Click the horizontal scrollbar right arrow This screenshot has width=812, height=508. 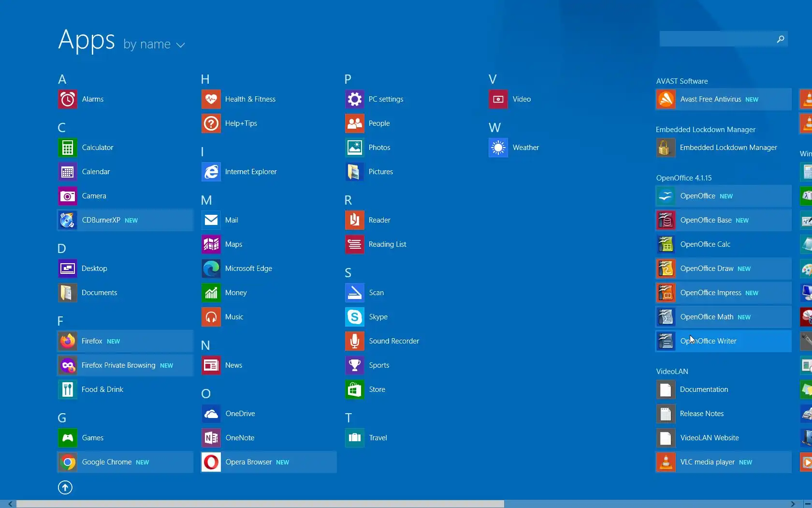(793, 504)
